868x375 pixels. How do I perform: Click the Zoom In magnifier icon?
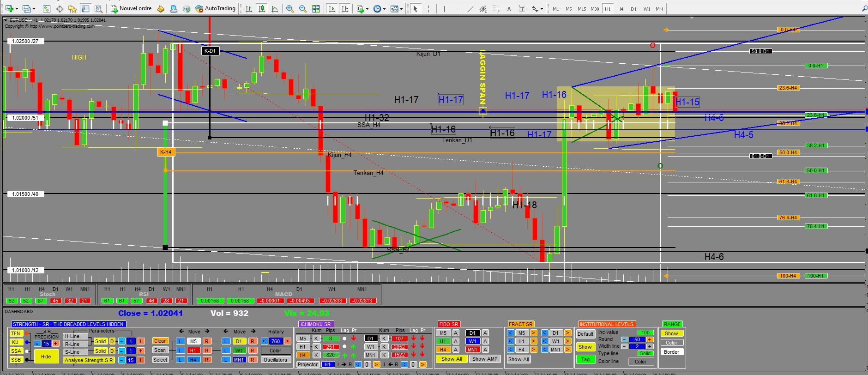pos(290,9)
